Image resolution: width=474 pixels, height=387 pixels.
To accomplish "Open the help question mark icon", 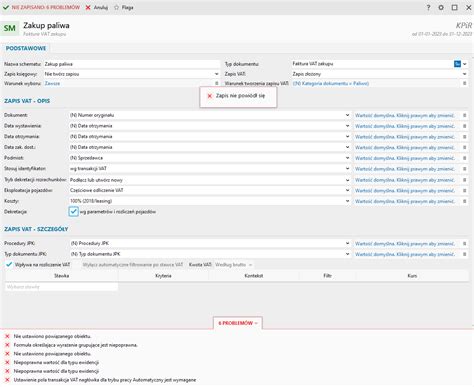I will (x=428, y=7).
